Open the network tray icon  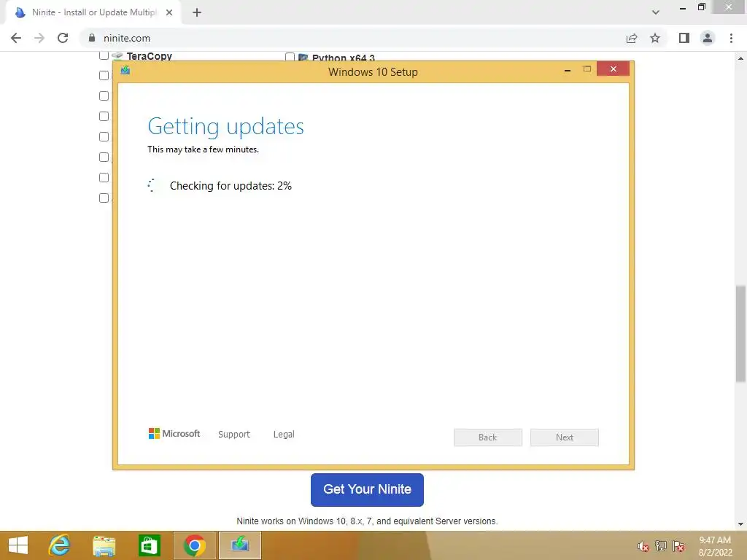(x=661, y=546)
